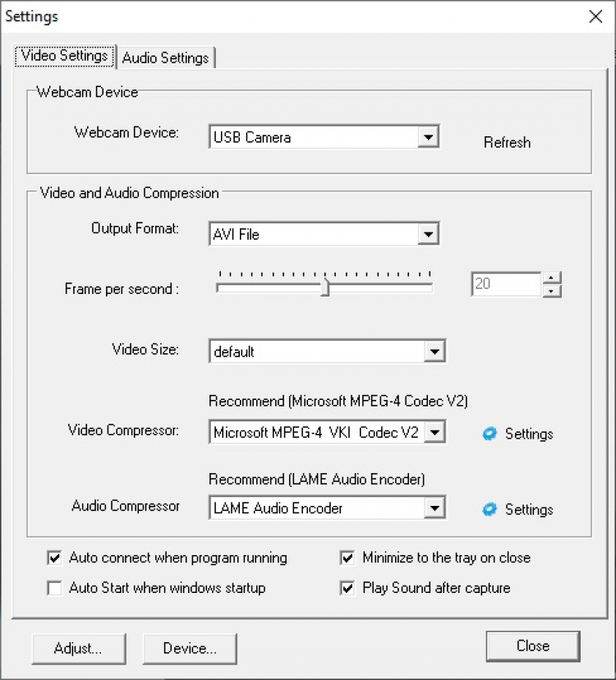Click the Refresh button for webcam devices
The height and width of the screenshot is (680, 616).
pyautogui.click(x=507, y=143)
